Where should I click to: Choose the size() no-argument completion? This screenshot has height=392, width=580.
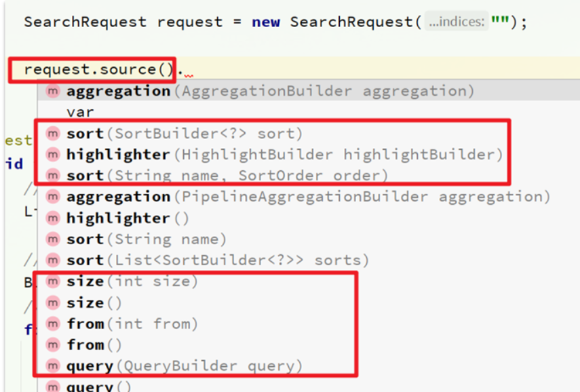(94, 303)
